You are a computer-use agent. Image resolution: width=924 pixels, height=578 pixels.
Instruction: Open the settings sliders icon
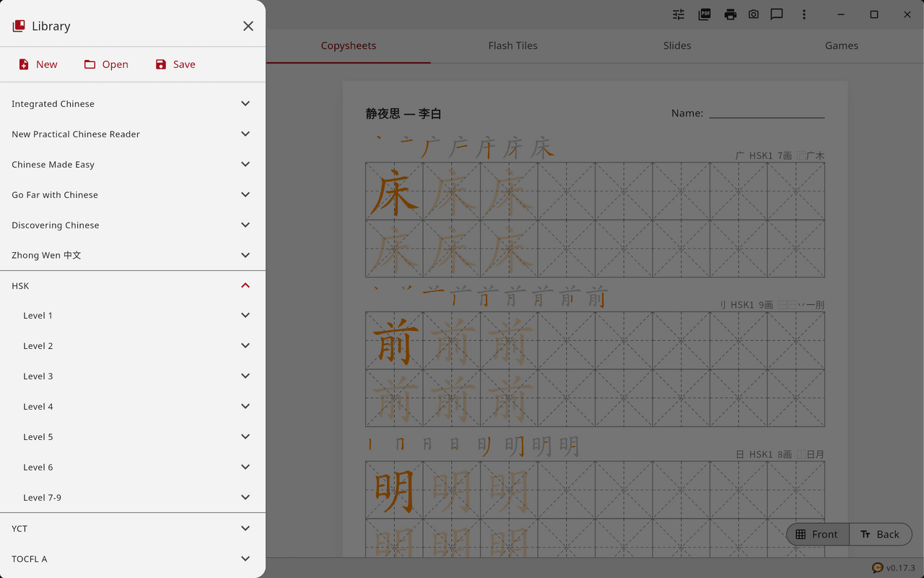click(x=679, y=14)
